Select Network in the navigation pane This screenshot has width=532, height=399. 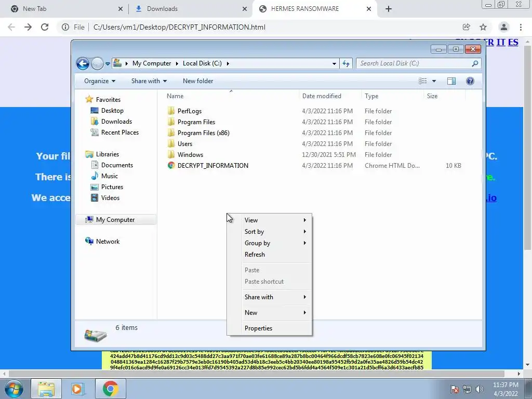coord(108,241)
